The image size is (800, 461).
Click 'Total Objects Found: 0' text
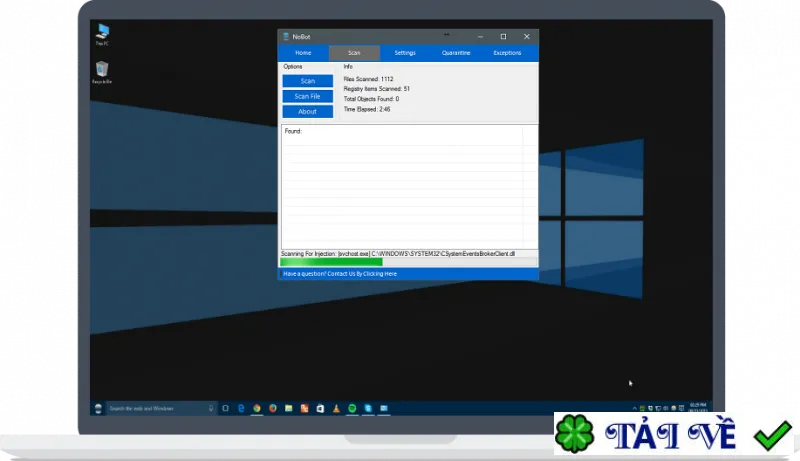click(x=371, y=99)
